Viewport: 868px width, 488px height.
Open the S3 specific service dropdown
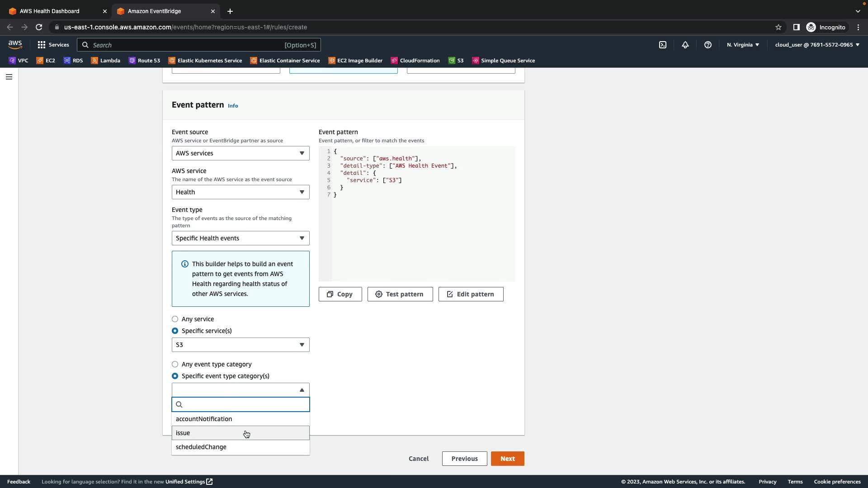(240, 345)
